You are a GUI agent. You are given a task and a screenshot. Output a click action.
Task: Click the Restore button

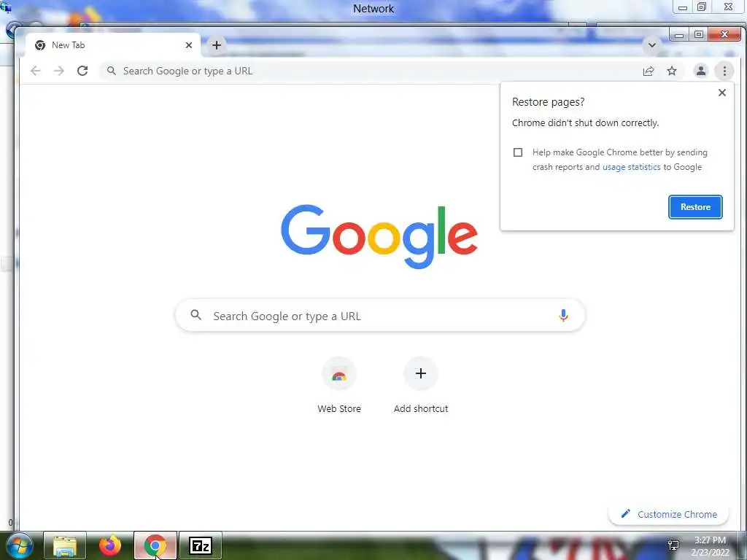(x=695, y=207)
